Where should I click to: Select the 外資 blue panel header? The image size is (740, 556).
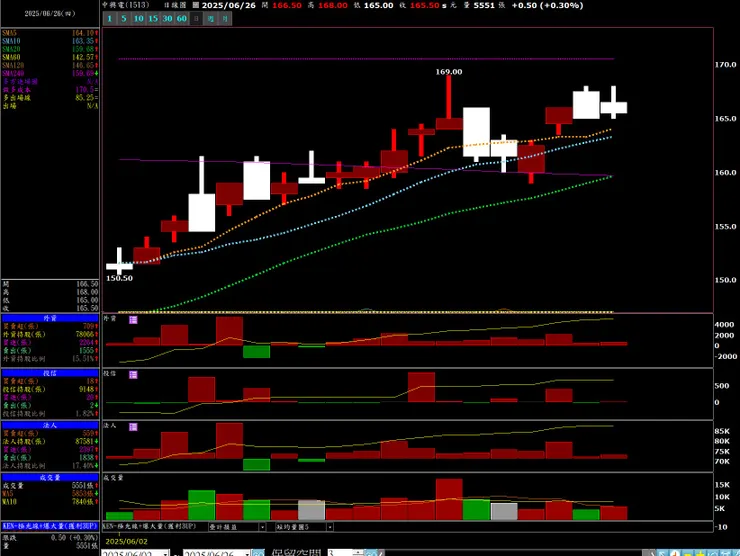click(50, 319)
